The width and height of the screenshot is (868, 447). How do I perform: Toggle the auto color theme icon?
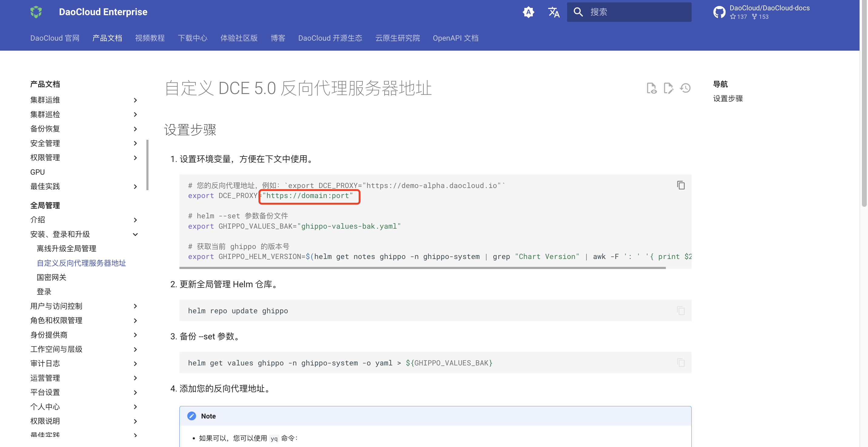tap(528, 12)
